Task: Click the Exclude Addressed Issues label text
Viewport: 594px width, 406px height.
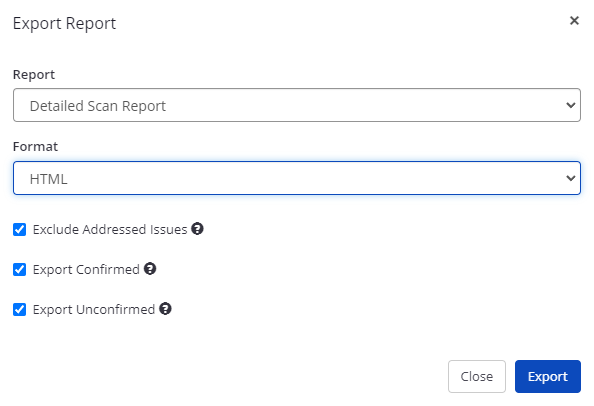Action: (x=110, y=230)
